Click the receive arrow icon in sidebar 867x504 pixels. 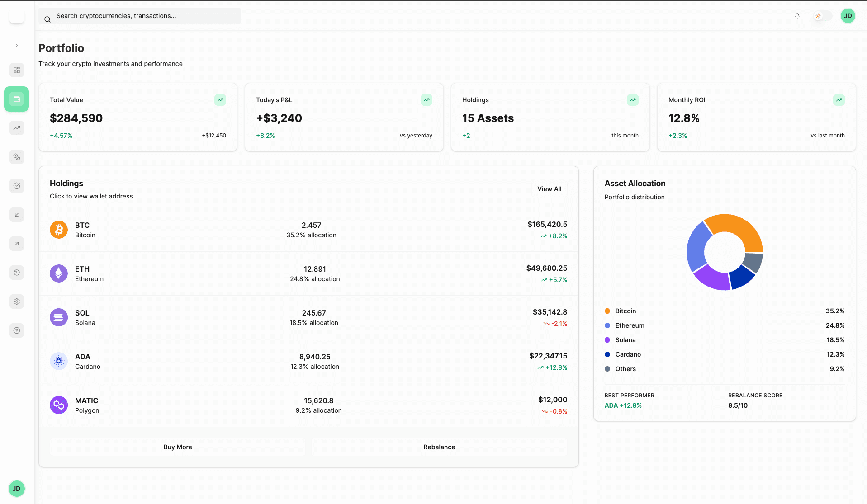pos(16,215)
